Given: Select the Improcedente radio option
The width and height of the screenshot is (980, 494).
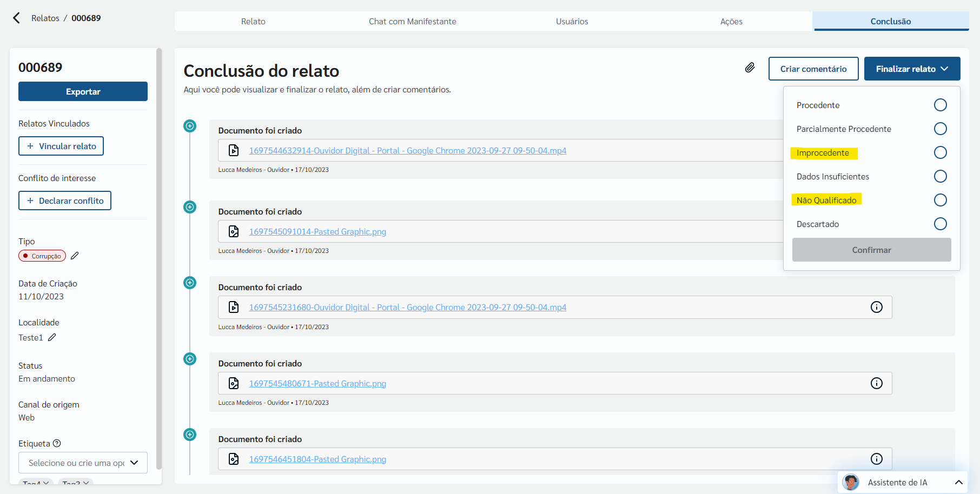Looking at the screenshot, I should coord(941,152).
